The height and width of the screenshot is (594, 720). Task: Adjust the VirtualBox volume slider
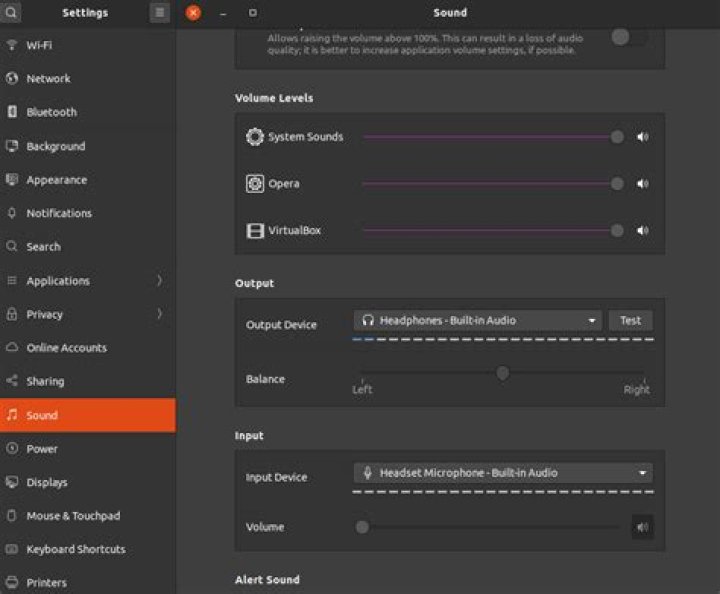click(494, 230)
